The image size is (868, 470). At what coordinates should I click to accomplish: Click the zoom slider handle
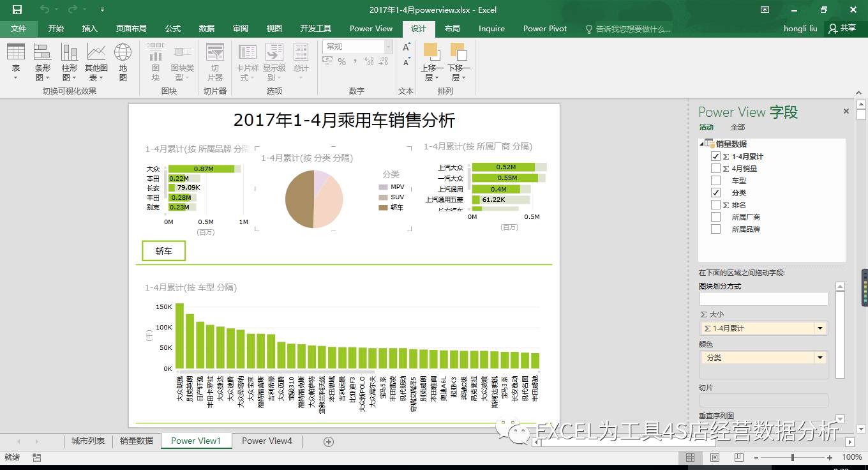pos(793,457)
